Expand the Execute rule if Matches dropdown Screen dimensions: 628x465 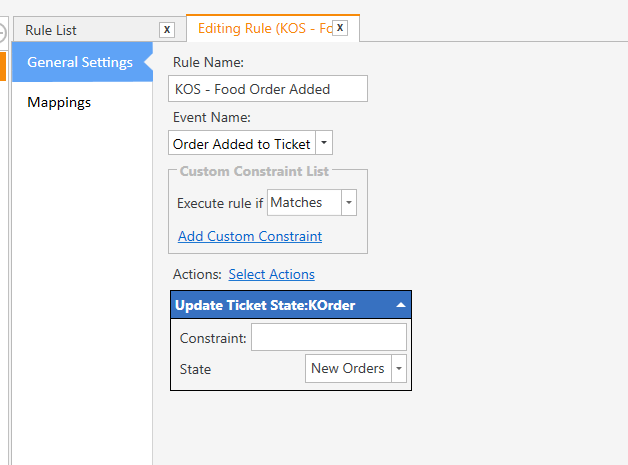(x=348, y=202)
